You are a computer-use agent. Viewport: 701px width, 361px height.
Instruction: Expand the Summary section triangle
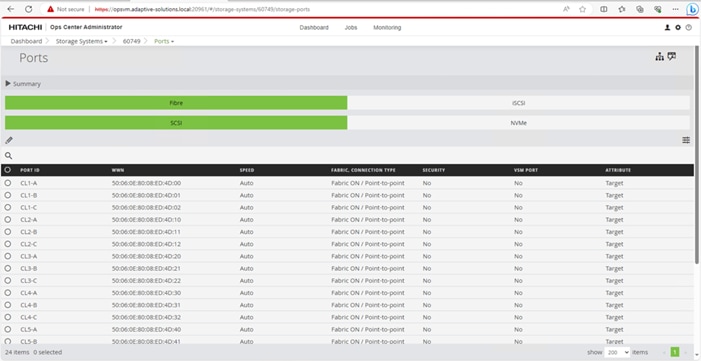click(8, 83)
